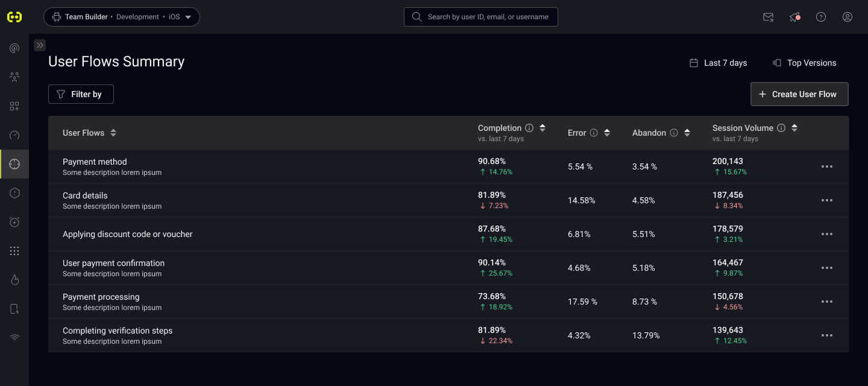This screenshot has width=868, height=386.
Task: Sort by Error column arrows
Action: click(607, 133)
